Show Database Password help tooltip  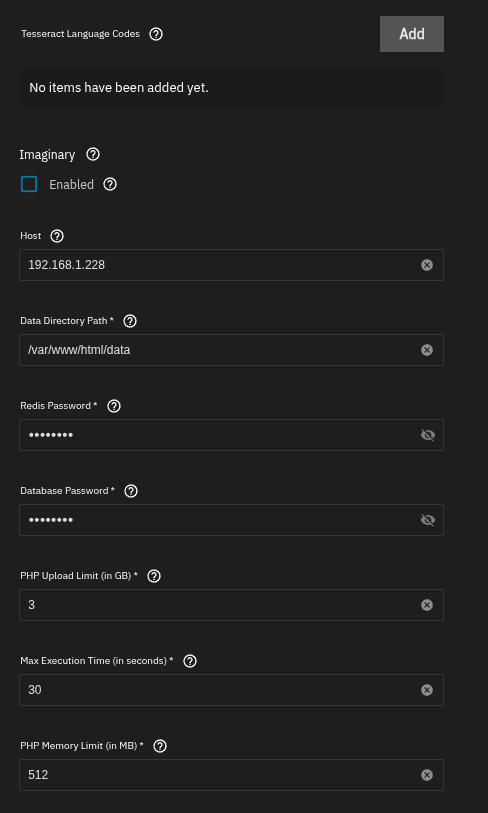tap(131, 491)
